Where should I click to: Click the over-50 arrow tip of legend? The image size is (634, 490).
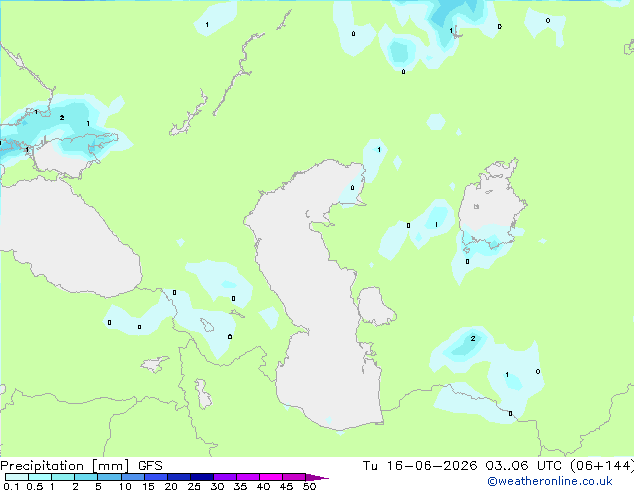point(317,477)
